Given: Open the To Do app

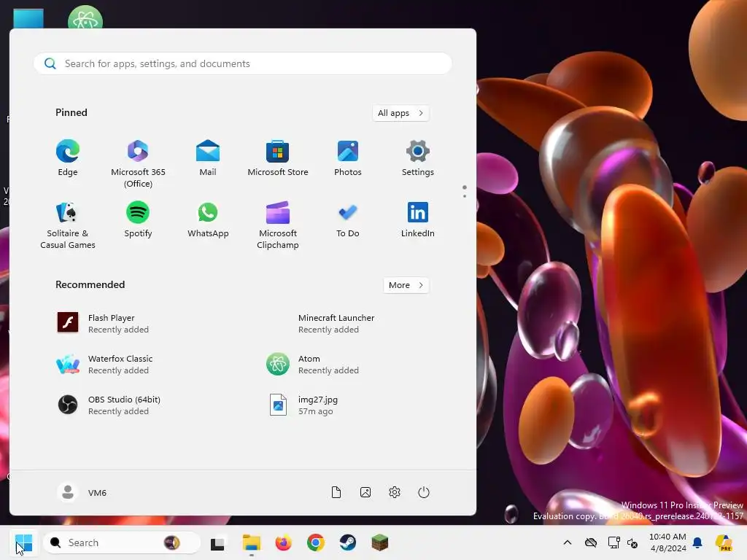Looking at the screenshot, I should (x=348, y=220).
